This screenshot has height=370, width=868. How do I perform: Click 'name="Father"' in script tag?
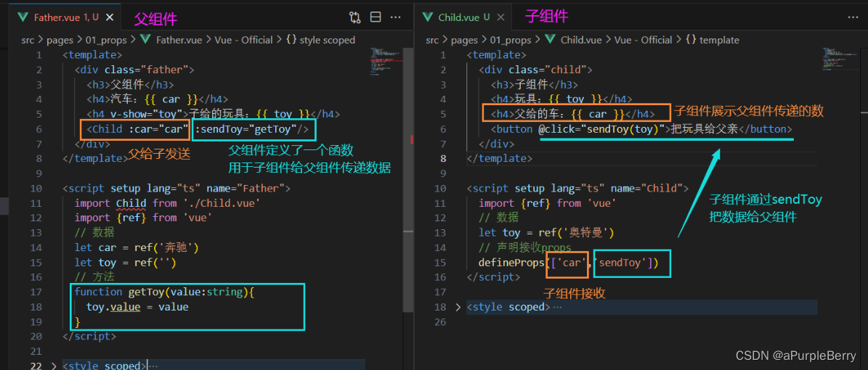pyautogui.click(x=246, y=188)
